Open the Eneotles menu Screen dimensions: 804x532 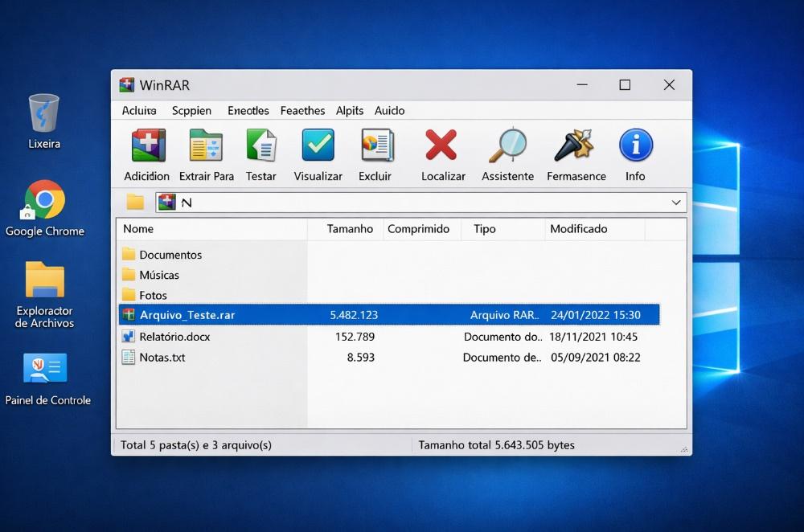click(x=248, y=110)
